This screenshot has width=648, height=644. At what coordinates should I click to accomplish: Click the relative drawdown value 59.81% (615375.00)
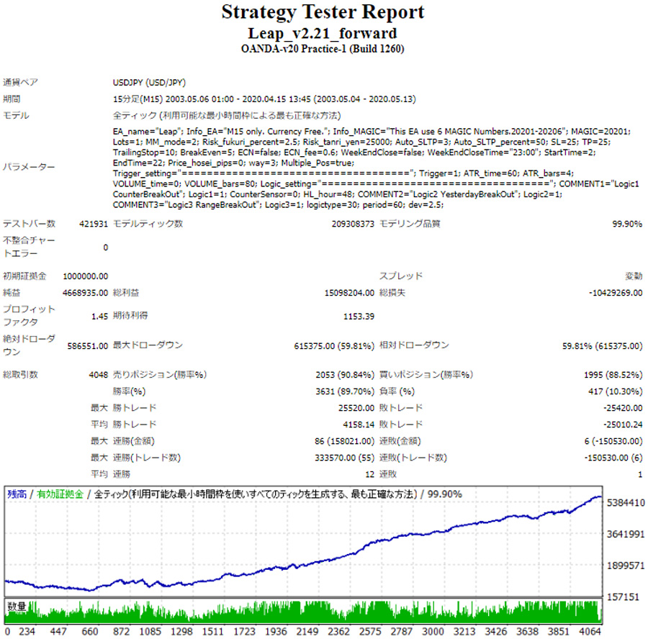602,346
